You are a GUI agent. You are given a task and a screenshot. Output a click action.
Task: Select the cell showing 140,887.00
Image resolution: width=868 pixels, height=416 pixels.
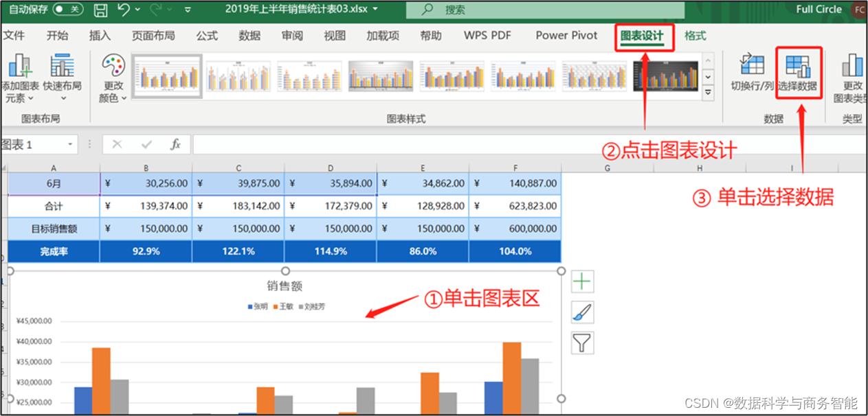pos(515,183)
